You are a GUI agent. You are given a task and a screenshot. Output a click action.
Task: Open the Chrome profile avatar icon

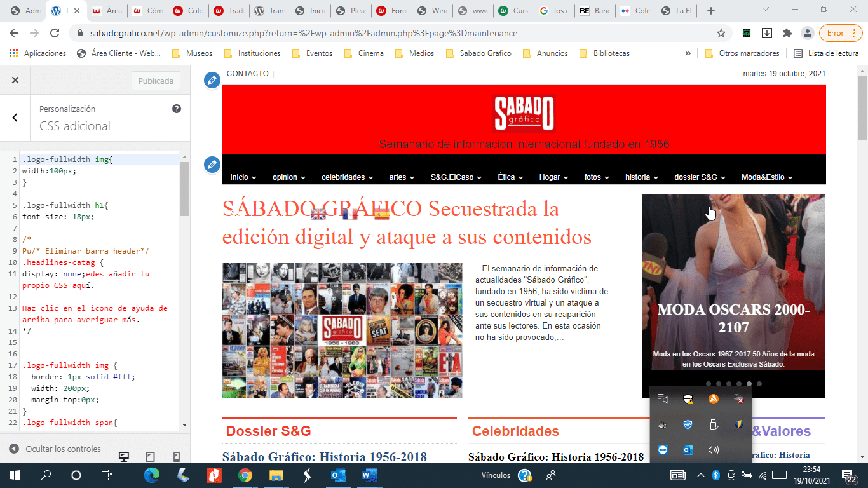tap(807, 33)
